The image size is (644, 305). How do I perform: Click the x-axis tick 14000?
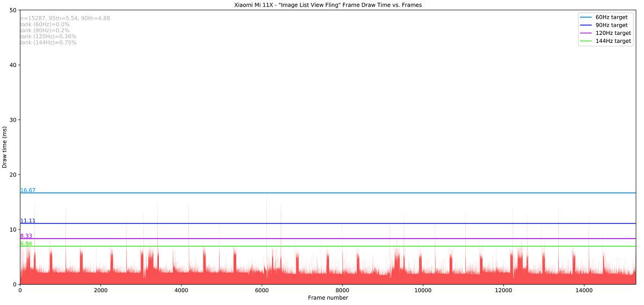coord(583,290)
